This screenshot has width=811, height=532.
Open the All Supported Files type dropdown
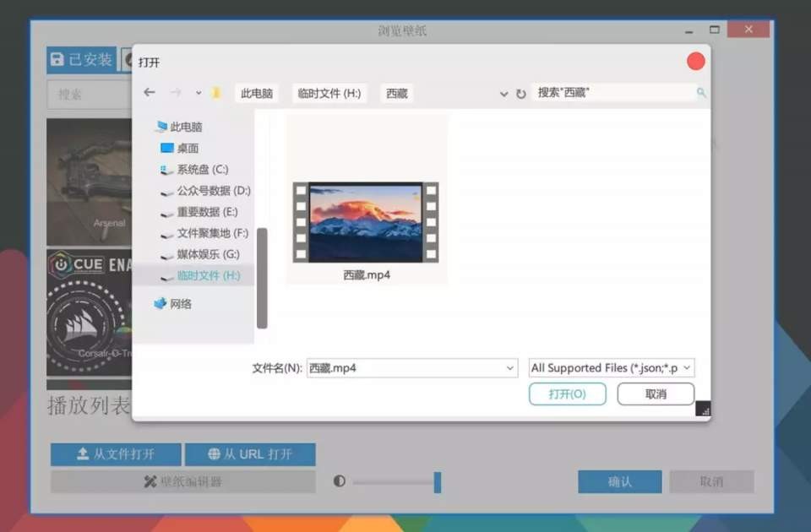click(686, 368)
